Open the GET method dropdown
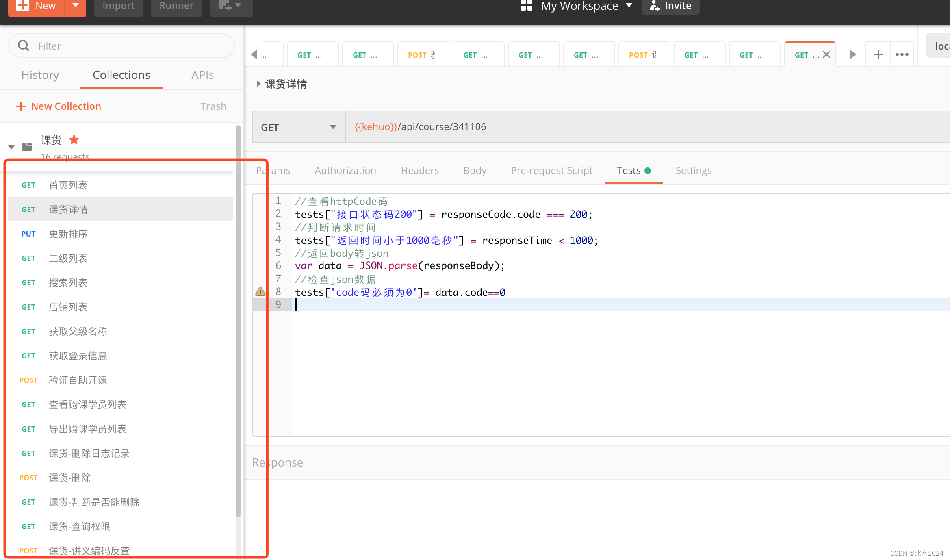The height and width of the screenshot is (560, 950). (x=299, y=127)
